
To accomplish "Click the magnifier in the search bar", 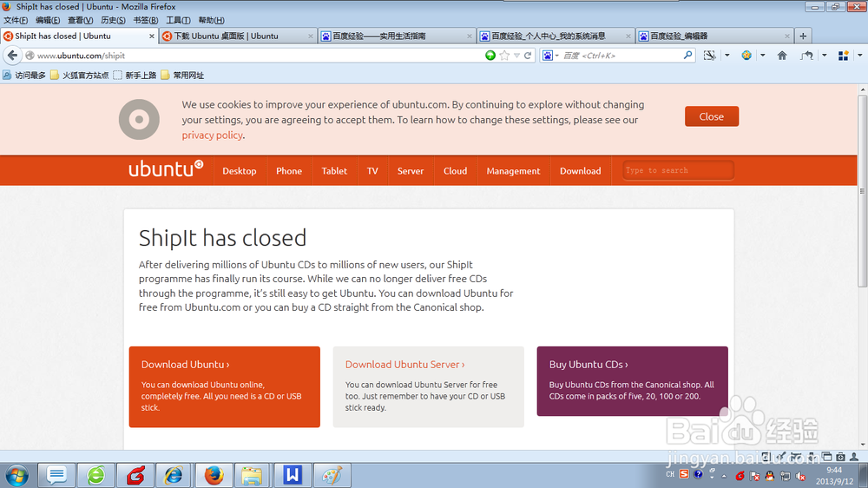I will (687, 55).
